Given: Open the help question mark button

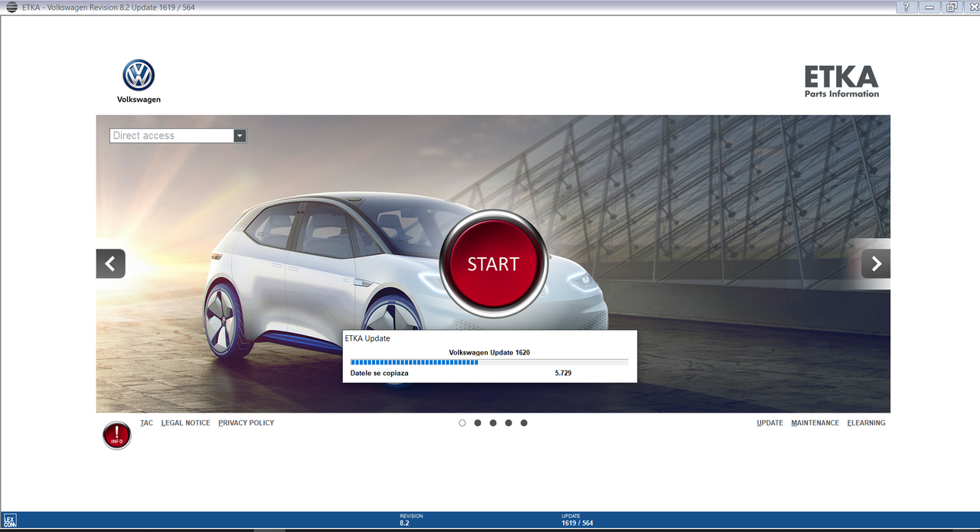Looking at the screenshot, I should (x=906, y=7).
